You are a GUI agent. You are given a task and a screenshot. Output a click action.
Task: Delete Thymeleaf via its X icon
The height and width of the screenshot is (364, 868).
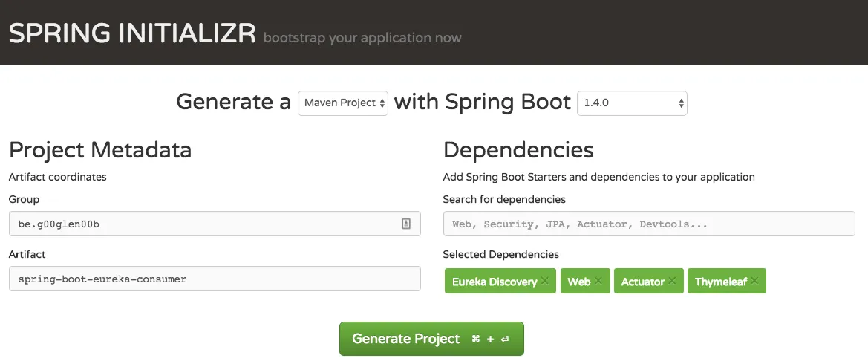tap(754, 281)
